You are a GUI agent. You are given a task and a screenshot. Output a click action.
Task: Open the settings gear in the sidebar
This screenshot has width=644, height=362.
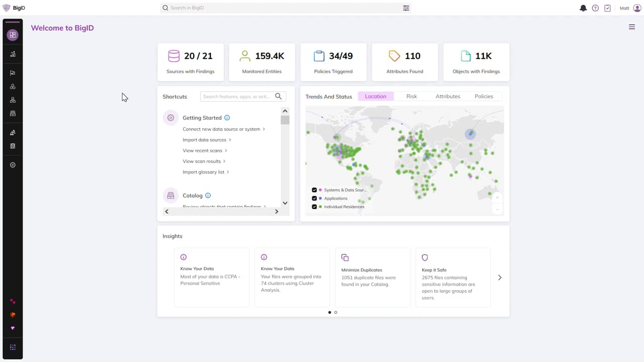tap(13, 165)
